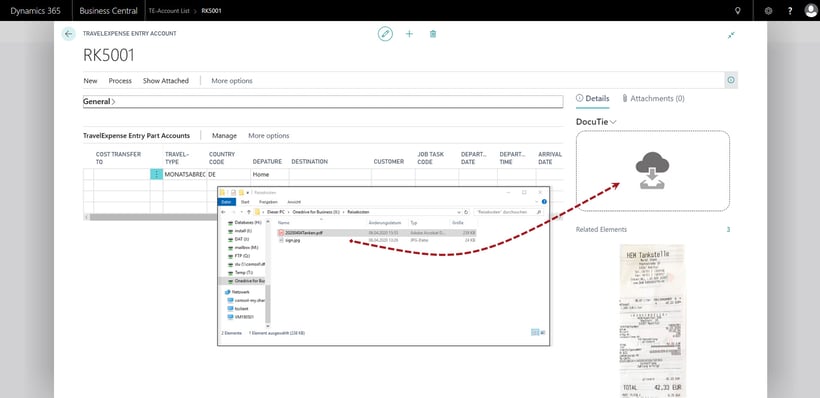Click the Country Code cell DE
This screenshot has height=398, width=820.
[x=229, y=174]
